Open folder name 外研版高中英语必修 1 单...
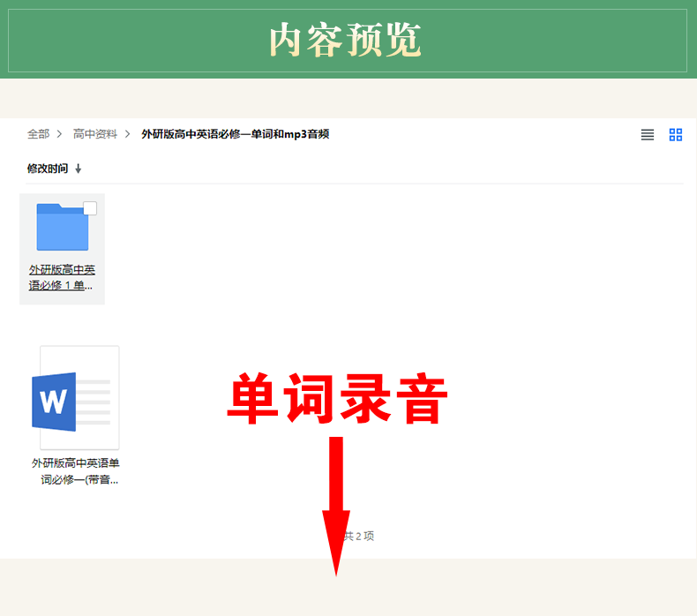 pyautogui.click(x=62, y=277)
